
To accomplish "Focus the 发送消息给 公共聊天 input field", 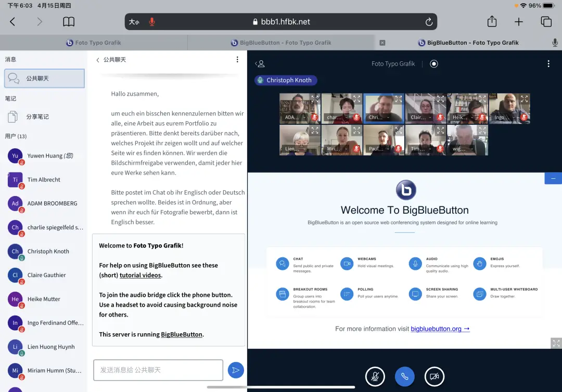I will pos(158,370).
